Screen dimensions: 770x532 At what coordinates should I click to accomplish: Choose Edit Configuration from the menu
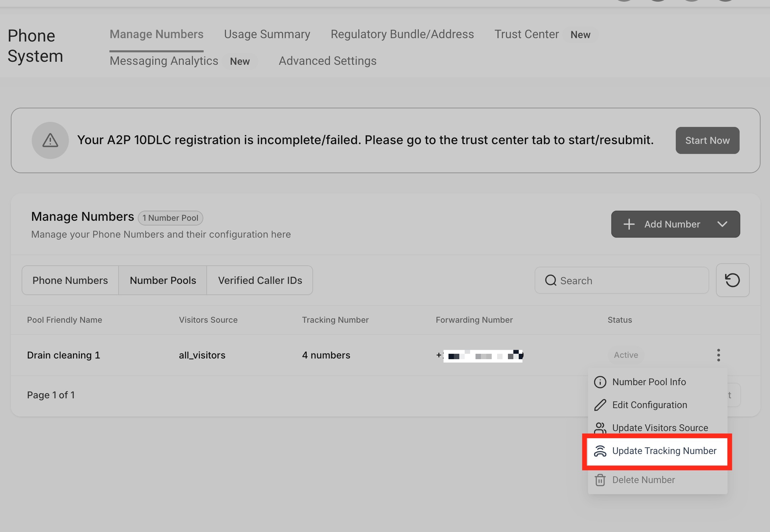[x=649, y=405]
